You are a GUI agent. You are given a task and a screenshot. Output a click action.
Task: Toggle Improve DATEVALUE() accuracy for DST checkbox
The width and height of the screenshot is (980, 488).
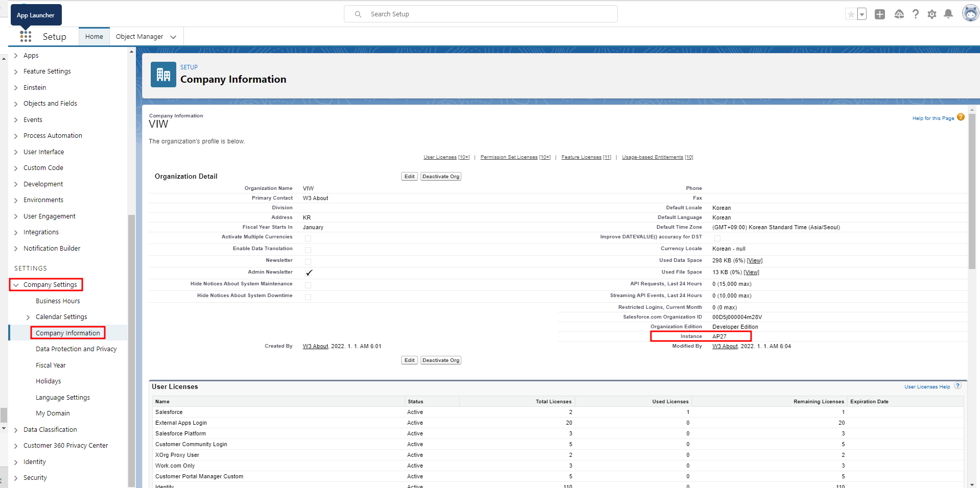[x=717, y=238]
